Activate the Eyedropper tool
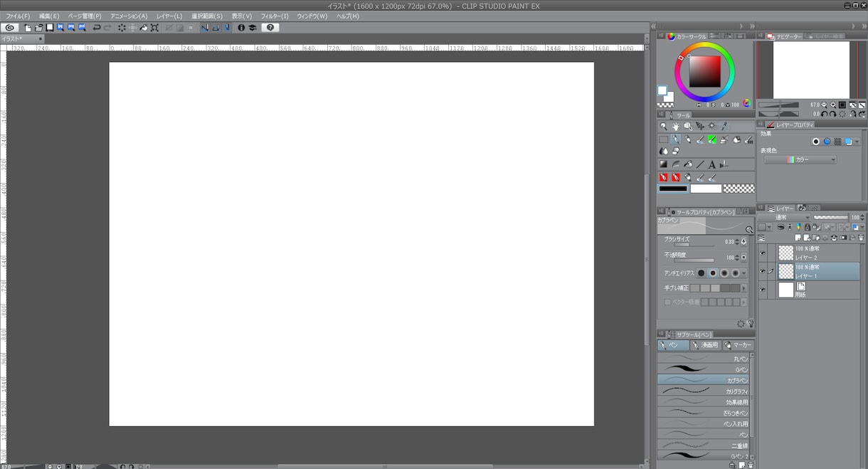Image resolution: width=868 pixels, height=469 pixels. pyautogui.click(x=724, y=127)
